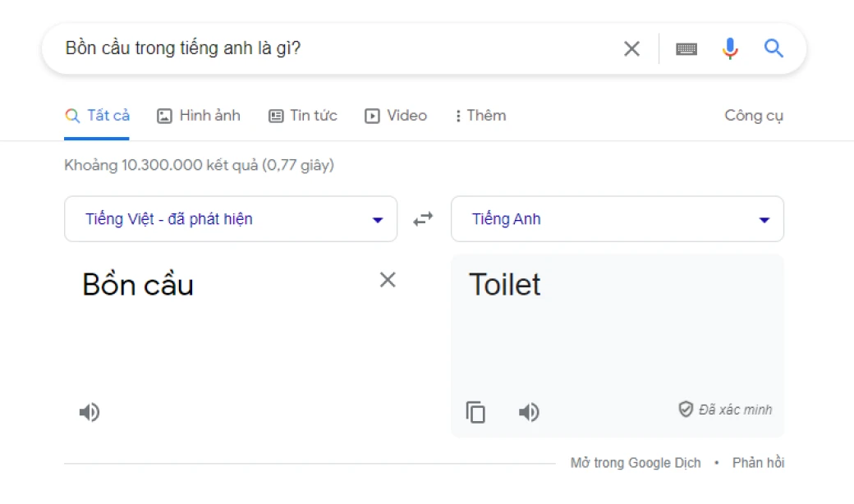The image size is (854, 504).
Task: Click the 'Đã xác minh' verified badge
Action: point(725,410)
